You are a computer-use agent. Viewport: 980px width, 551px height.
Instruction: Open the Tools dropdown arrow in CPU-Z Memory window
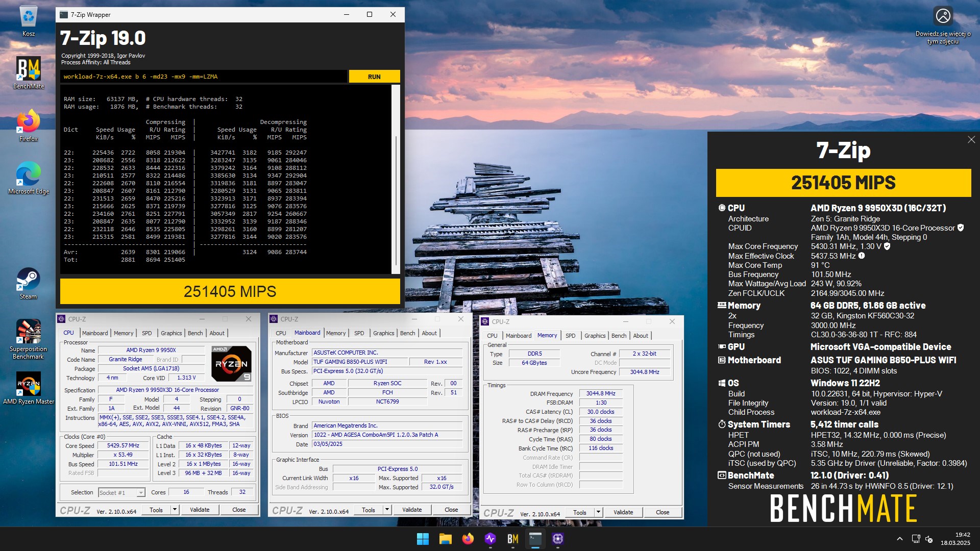click(x=598, y=512)
